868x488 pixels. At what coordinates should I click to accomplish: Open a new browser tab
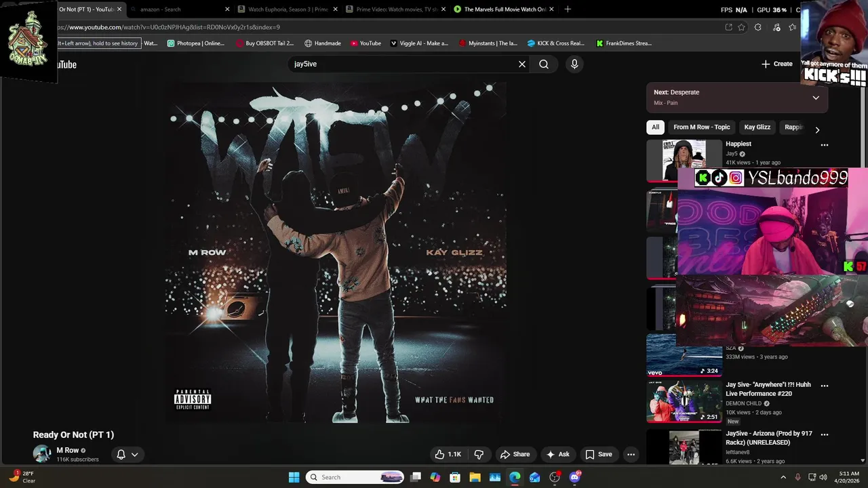(568, 9)
